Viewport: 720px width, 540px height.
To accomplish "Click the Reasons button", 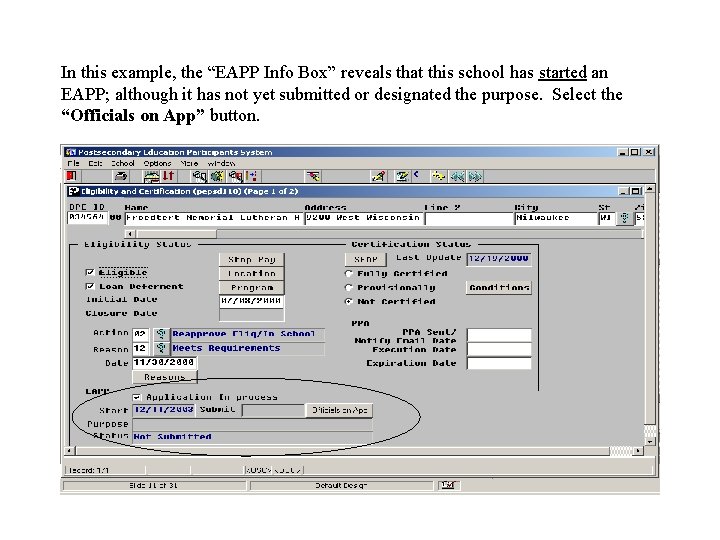I will tap(164, 377).
